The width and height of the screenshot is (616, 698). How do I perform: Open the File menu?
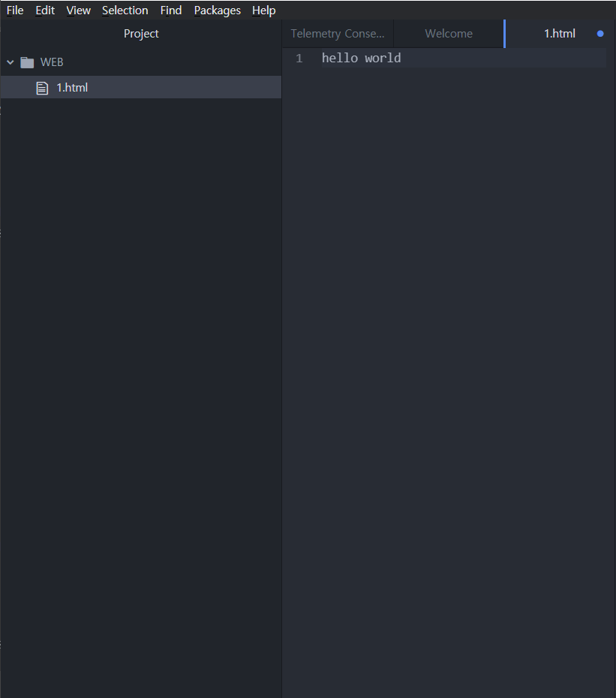pyautogui.click(x=14, y=10)
